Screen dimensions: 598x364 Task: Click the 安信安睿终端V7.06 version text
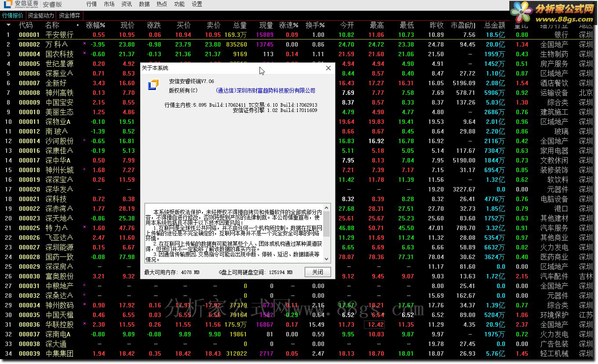[x=191, y=81]
